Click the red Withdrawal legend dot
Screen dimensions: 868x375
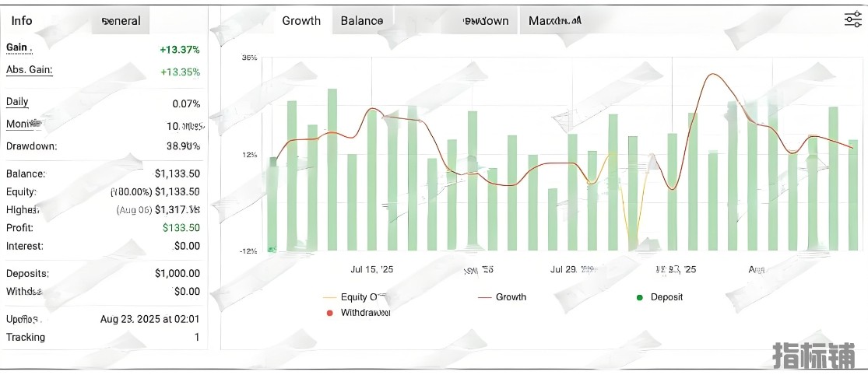point(329,313)
